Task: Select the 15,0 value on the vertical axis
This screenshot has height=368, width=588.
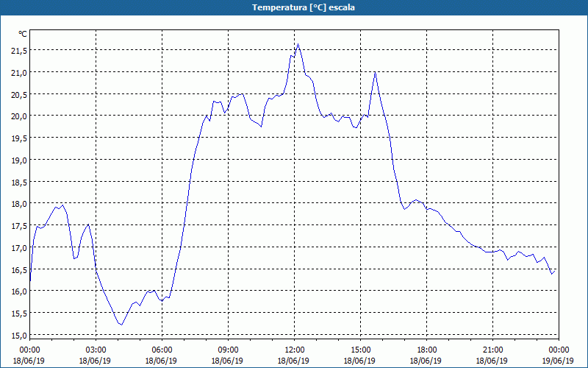Action: point(18,335)
